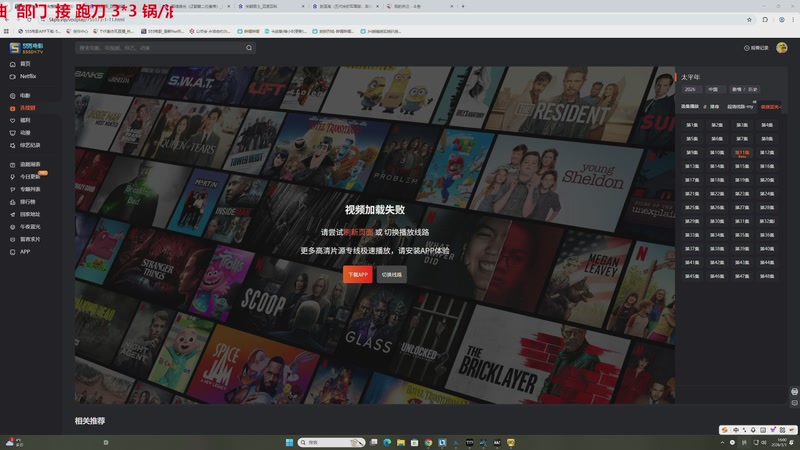Click the 剧情 / 历史 genre tag
This screenshot has height=450, width=800.
click(x=744, y=89)
